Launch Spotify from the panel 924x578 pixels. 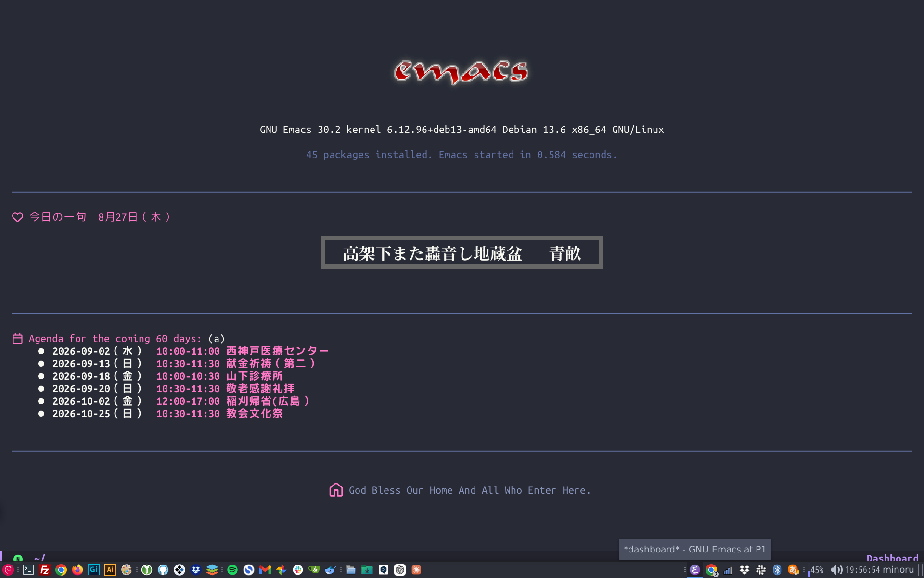pos(232,570)
